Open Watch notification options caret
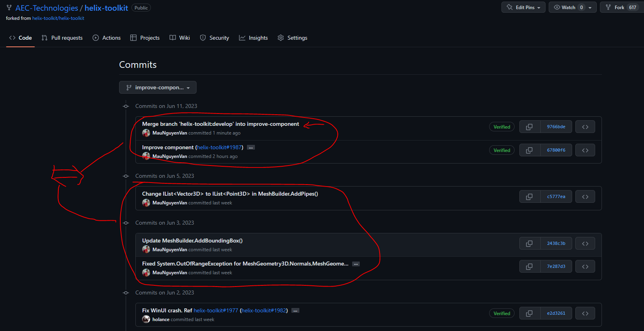The image size is (644, 331). 590,8
